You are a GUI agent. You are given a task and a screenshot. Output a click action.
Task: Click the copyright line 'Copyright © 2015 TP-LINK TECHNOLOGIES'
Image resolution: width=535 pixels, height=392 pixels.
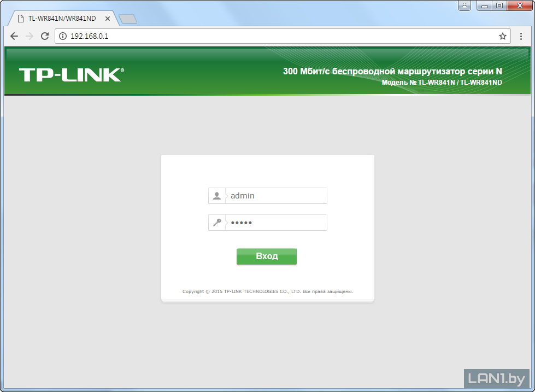tap(268, 291)
